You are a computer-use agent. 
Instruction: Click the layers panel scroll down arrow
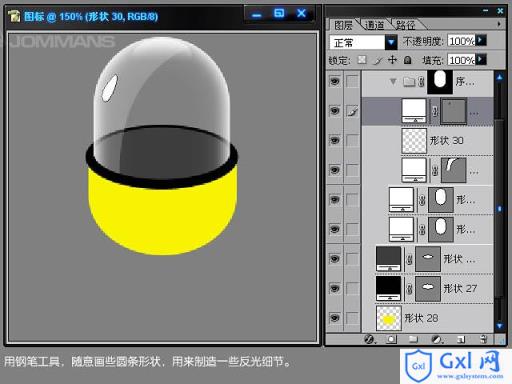pos(499,326)
